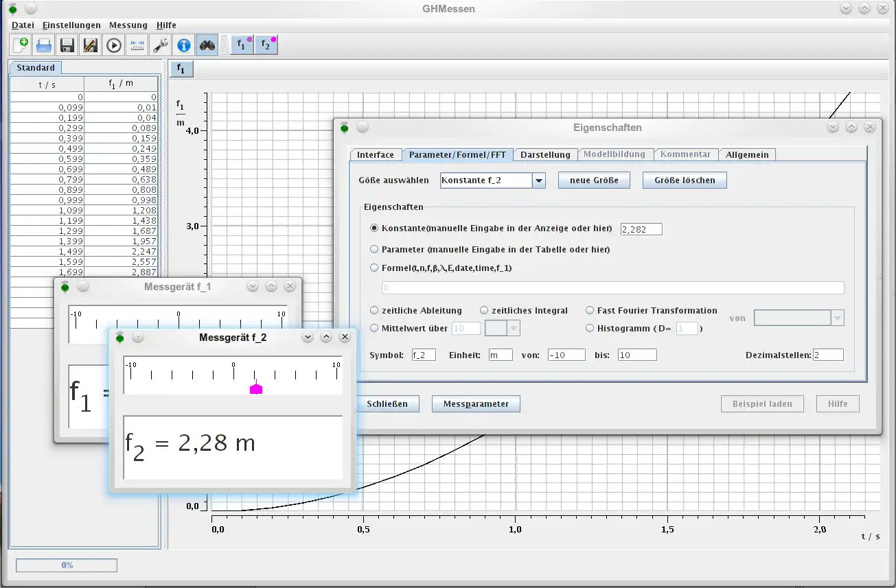Select the Histogramm radio button

[x=590, y=328]
